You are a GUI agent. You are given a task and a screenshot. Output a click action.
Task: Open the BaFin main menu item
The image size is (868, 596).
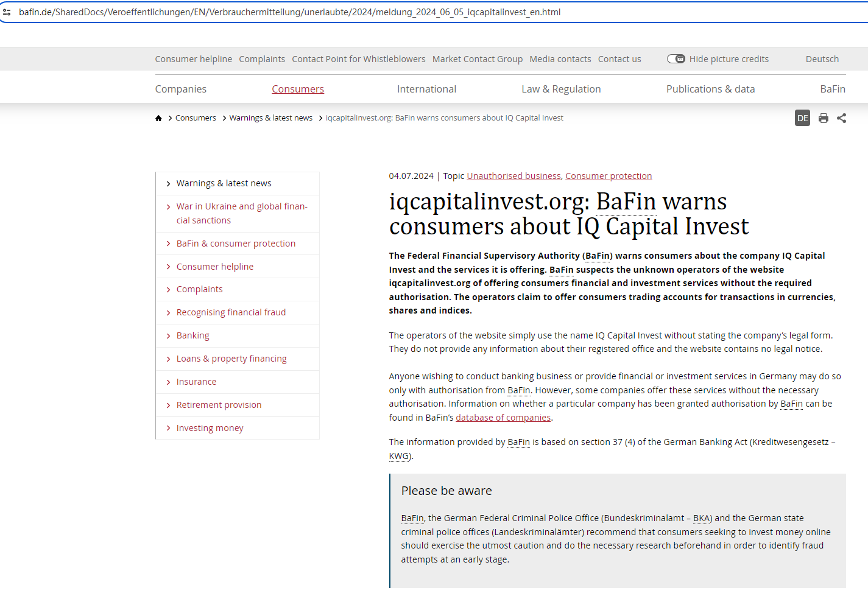pyautogui.click(x=833, y=89)
